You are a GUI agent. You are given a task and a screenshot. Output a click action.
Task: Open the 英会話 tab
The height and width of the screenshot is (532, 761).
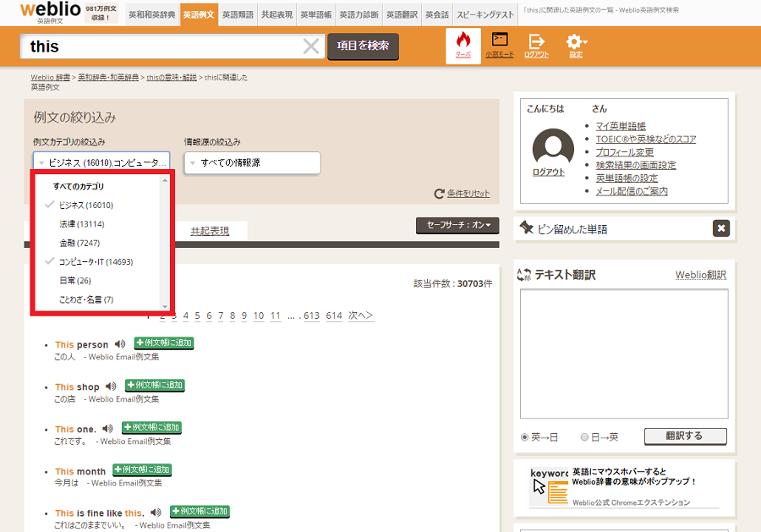pos(437,14)
